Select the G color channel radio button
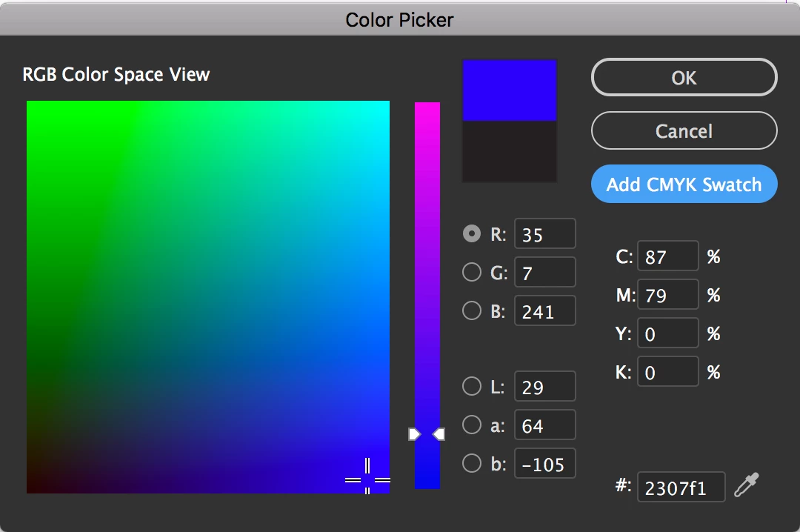 (x=471, y=273)
